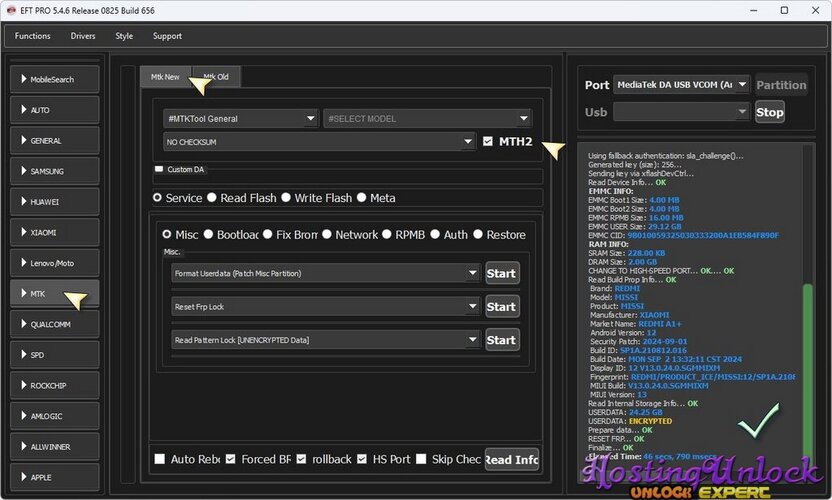Select the MTK sidebar section
This screenshot has height=500, width=832.
[x=54, y=294]
